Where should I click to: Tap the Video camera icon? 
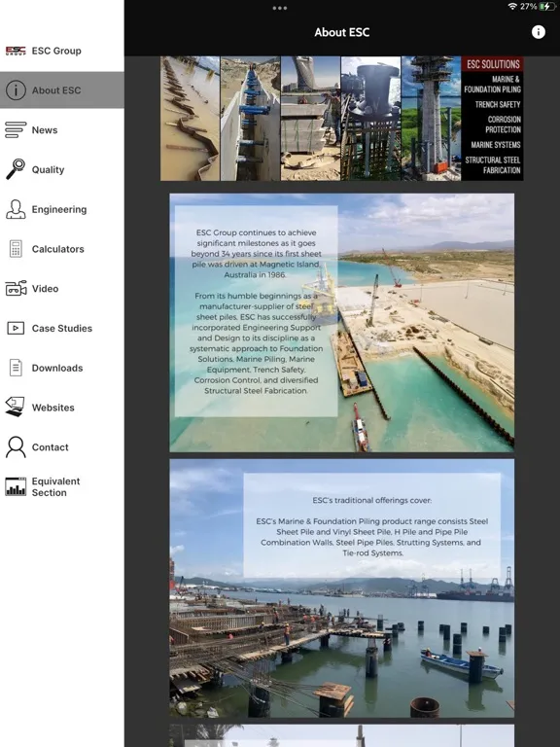point(16,288)
